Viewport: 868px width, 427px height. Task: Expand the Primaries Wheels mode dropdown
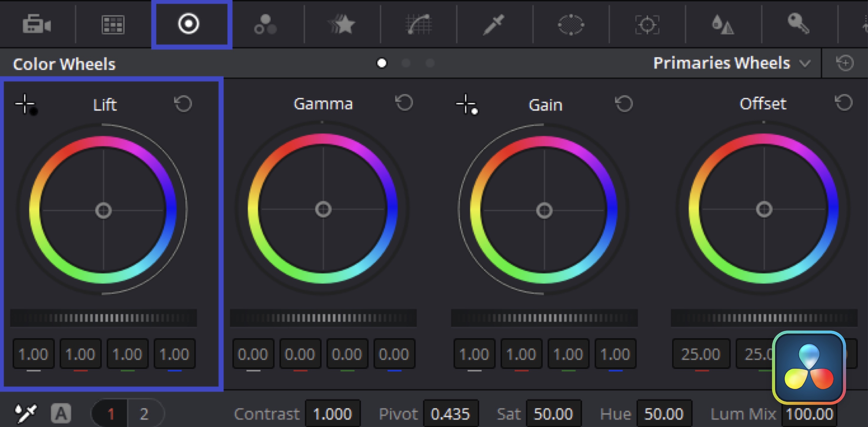point(805,63)
